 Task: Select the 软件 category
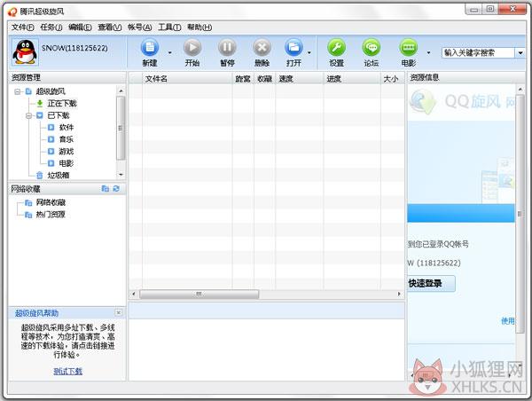point(66,128)
